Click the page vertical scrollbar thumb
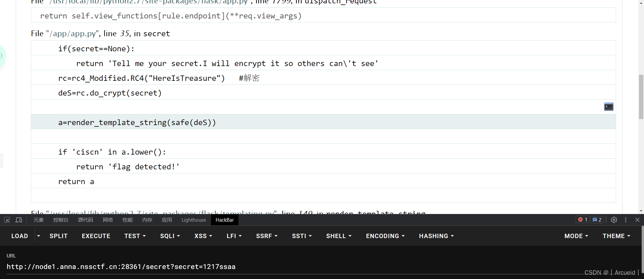Viewport: 644px width, 279px height. [641, 97]
